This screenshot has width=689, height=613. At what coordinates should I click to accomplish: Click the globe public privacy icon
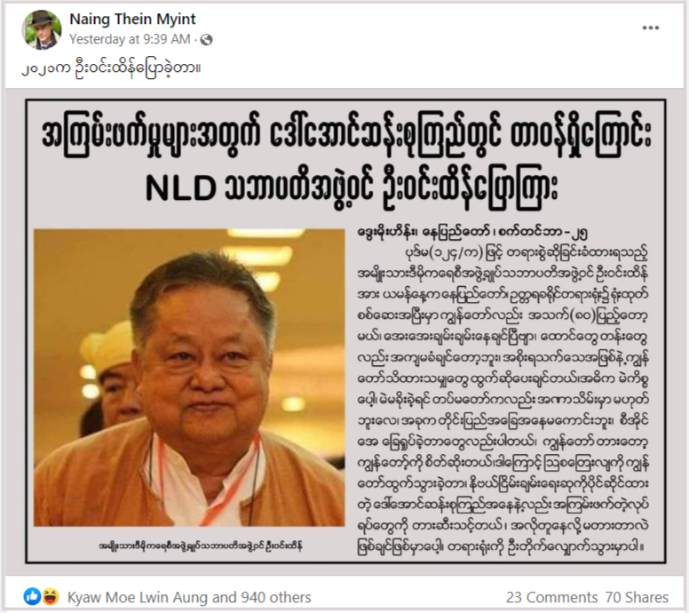(x=206, y=40)
